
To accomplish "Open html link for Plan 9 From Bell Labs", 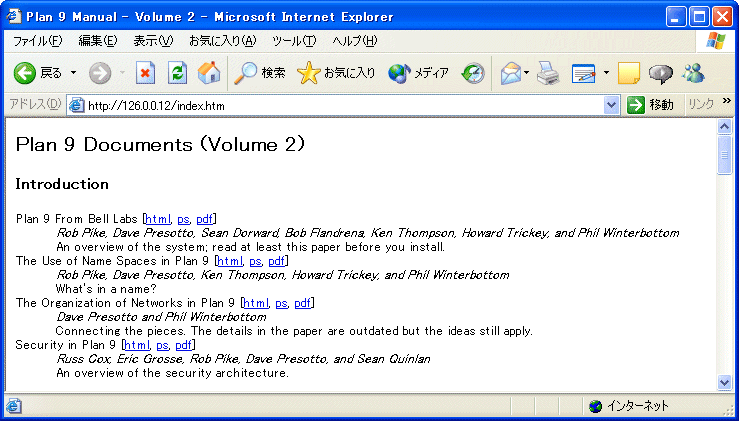I will click(x=158, y=219).
